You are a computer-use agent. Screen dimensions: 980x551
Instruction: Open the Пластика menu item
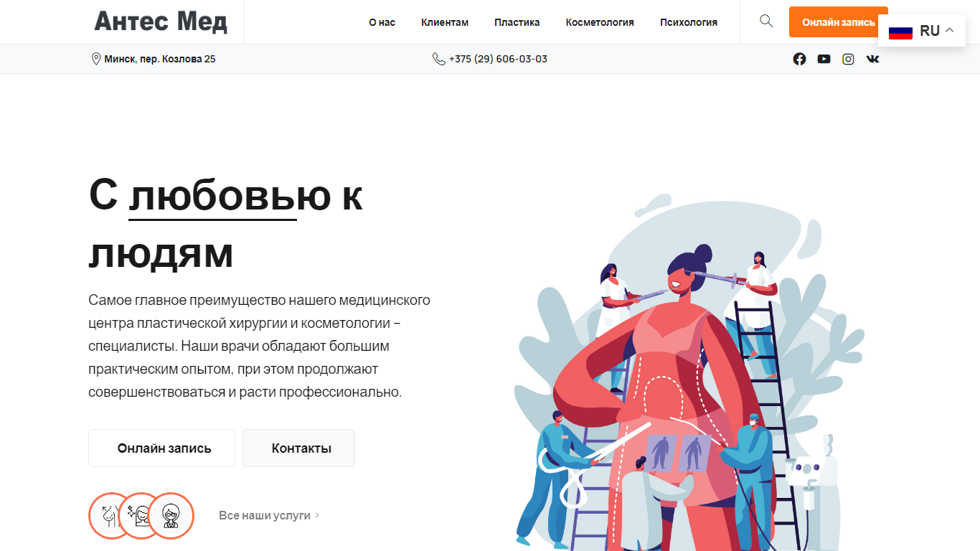click(x=517, y=22)
